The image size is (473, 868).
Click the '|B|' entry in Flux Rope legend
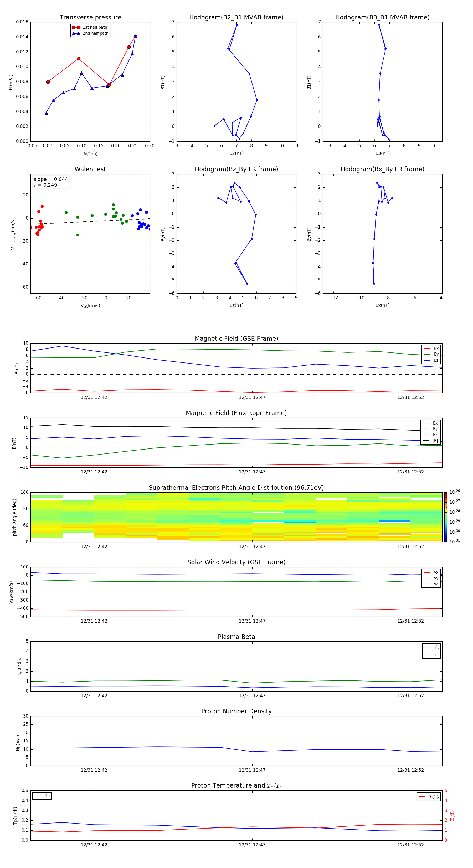pos(431,441)
